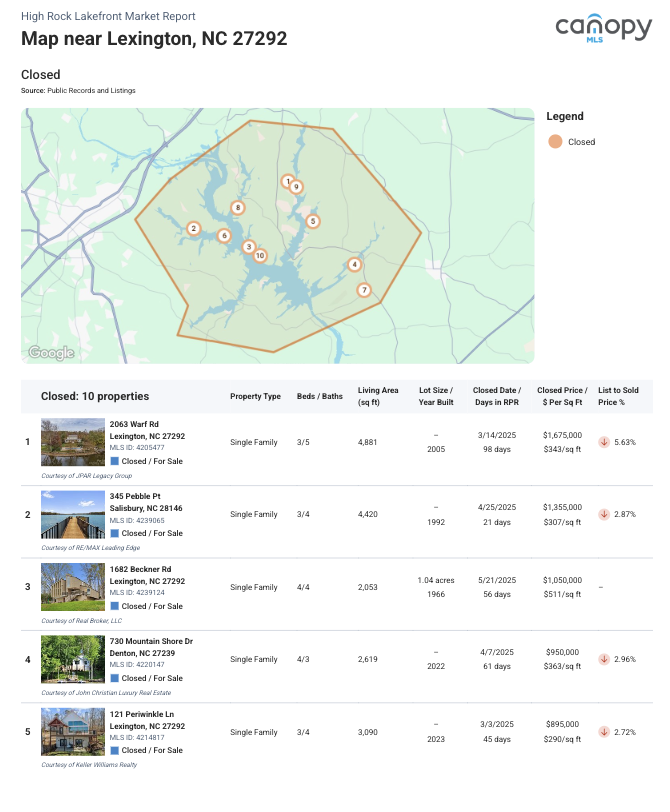
Task: Click map pin number 6
Action: click(x=224, y=236)
